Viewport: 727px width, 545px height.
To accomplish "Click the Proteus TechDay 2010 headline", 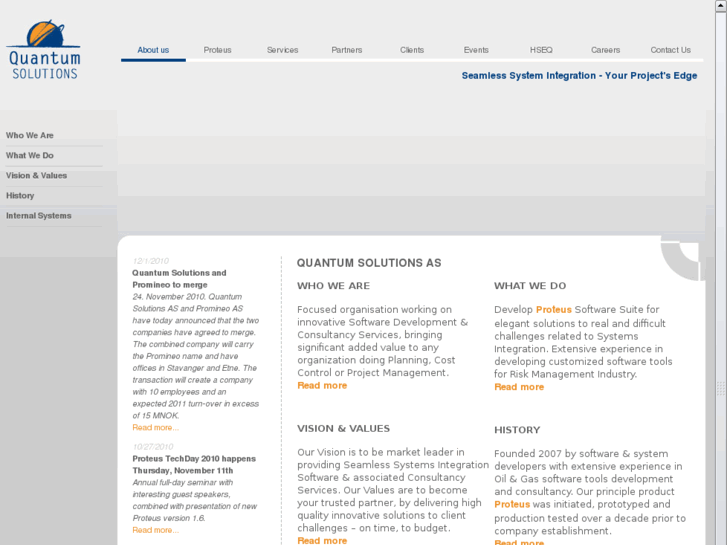I will click(194, 464).
